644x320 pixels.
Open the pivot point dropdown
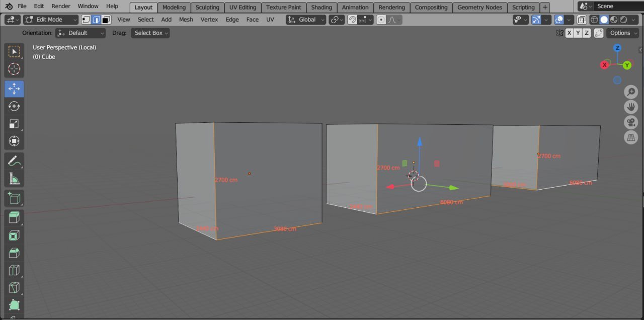click(x=337, y=20)
